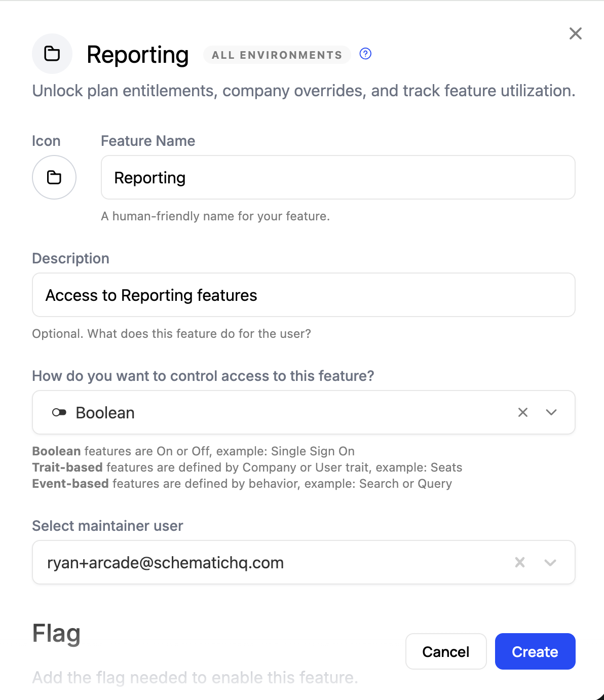The width and height of the screenshot is (604, 700).
Task: Click the "Feature Name" label text
Action: [x=147, y=141]
